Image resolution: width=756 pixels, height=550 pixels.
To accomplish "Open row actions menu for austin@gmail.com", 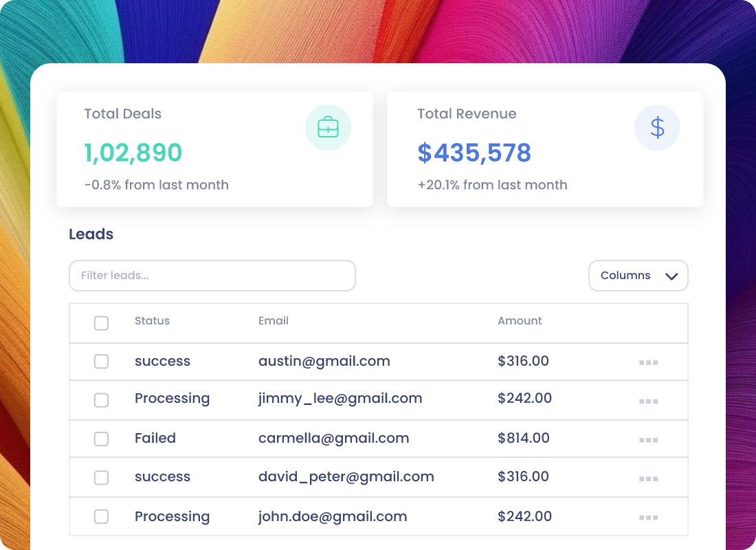I will tap(649, 362).
